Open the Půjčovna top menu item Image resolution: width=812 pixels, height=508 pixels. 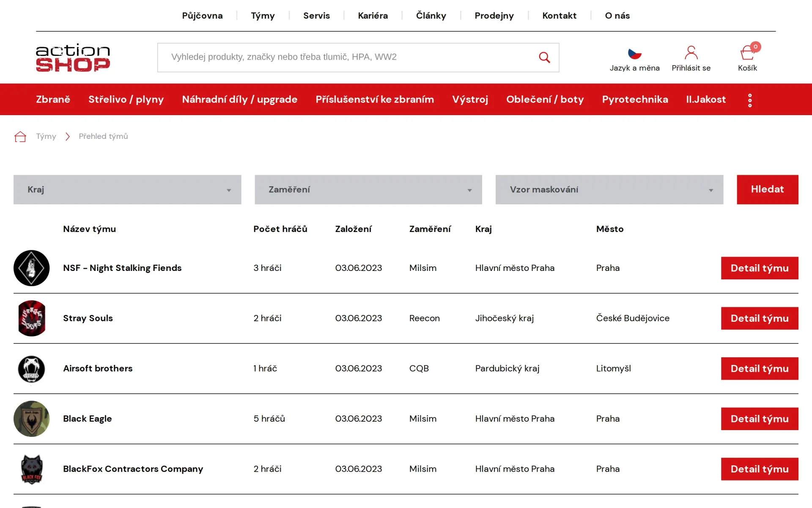[x=202, y=16]
